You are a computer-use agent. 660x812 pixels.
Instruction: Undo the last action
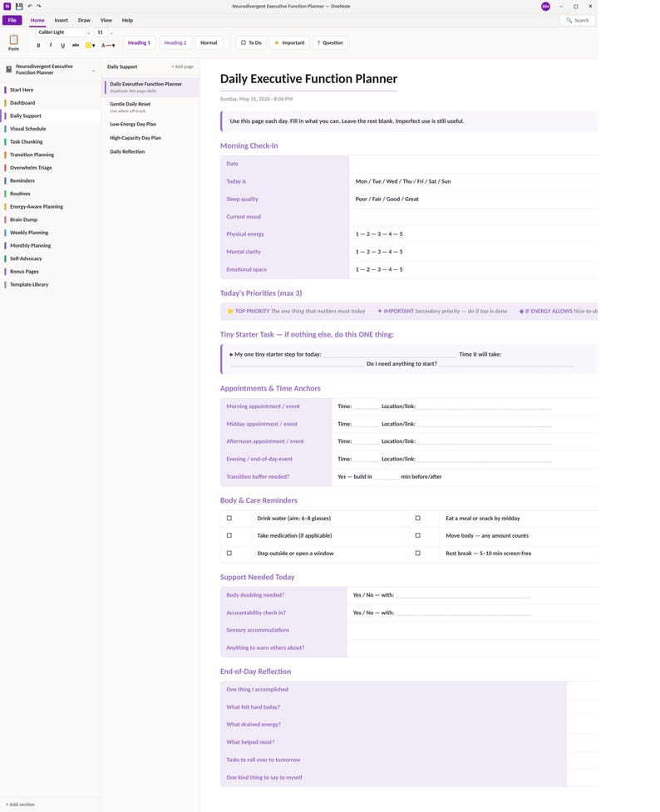pos(30,6)
